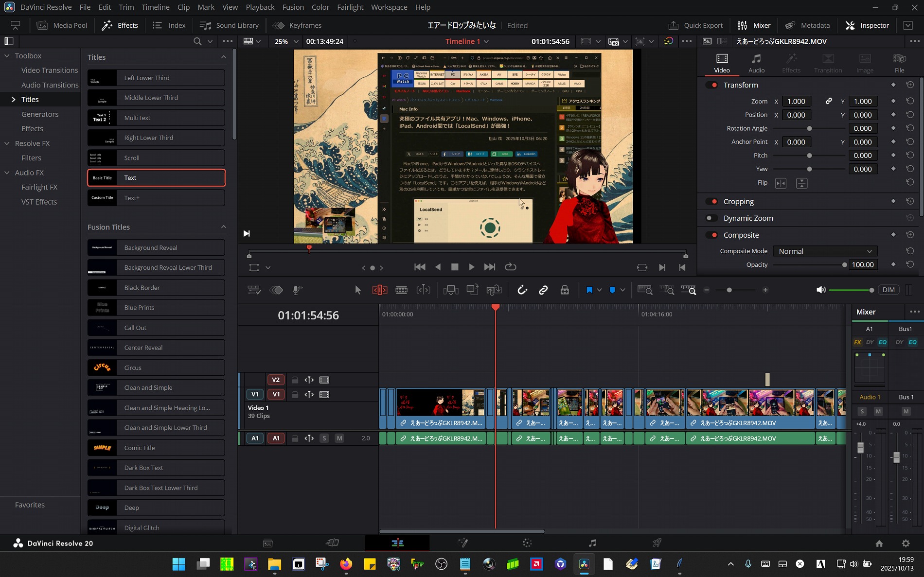Collapse the Resolve FX tree category
This screenshot has height=577, width=924.
7,143
